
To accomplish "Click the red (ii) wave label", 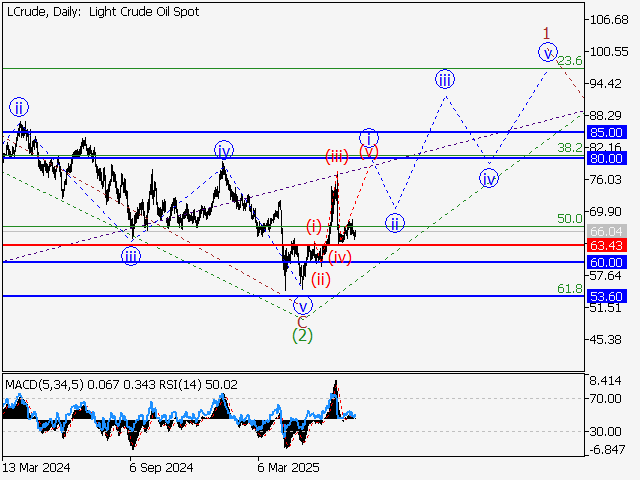I will pos(321,280).
